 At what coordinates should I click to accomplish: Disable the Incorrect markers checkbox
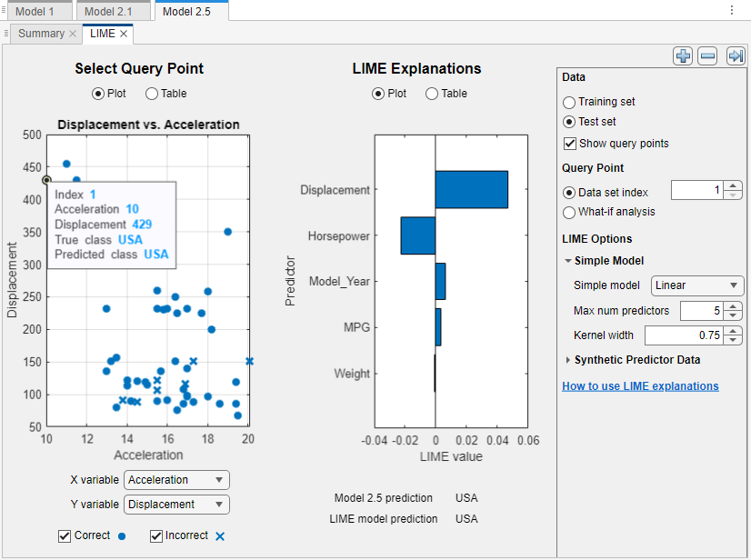click(155, 535)
